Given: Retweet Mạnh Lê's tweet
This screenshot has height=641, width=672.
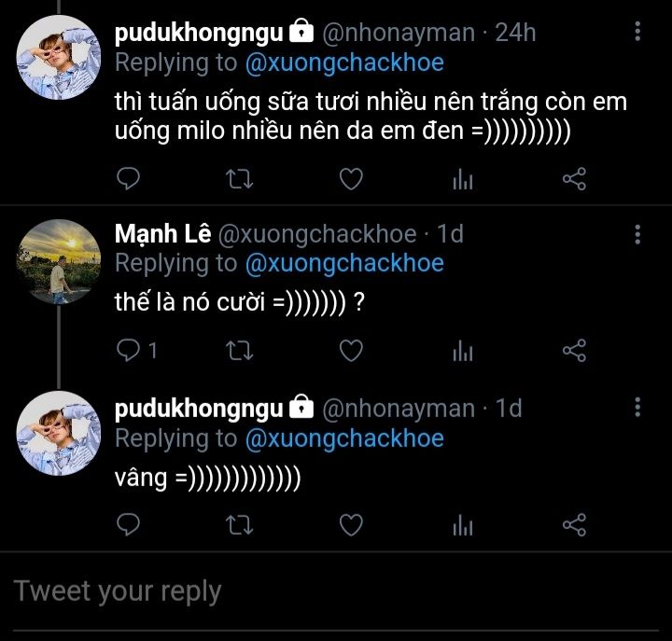Looking at the screenshot, I should point(240,351).
